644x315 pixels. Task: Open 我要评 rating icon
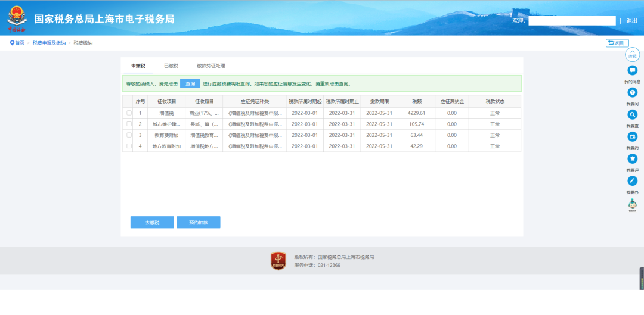tap(633, 159)
